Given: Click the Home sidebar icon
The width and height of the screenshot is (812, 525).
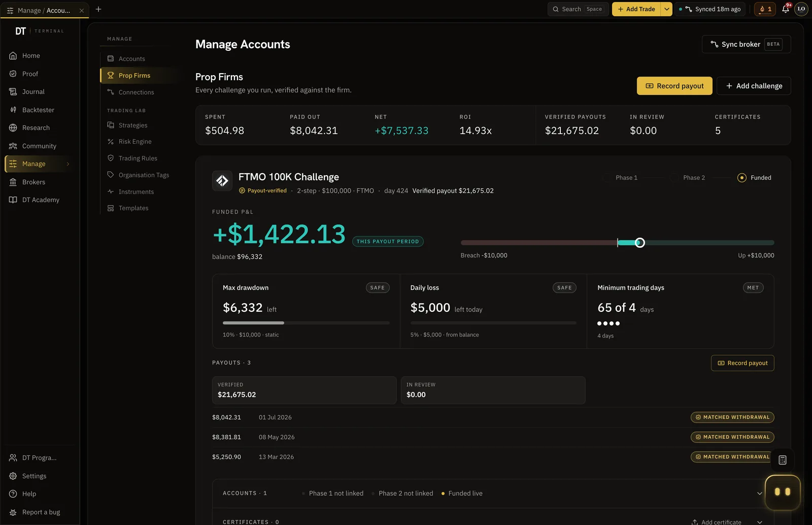Looking at the screenshot, I should (x=13, y=56).
